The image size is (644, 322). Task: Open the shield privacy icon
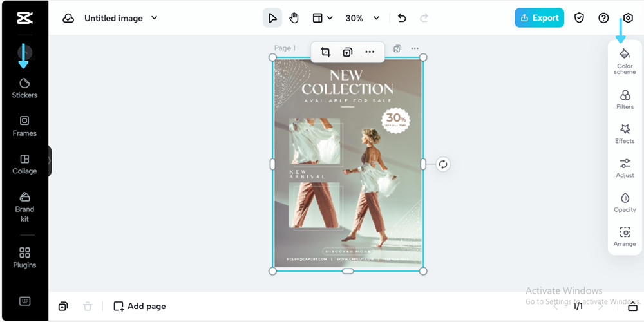click(x=579, y=18)
